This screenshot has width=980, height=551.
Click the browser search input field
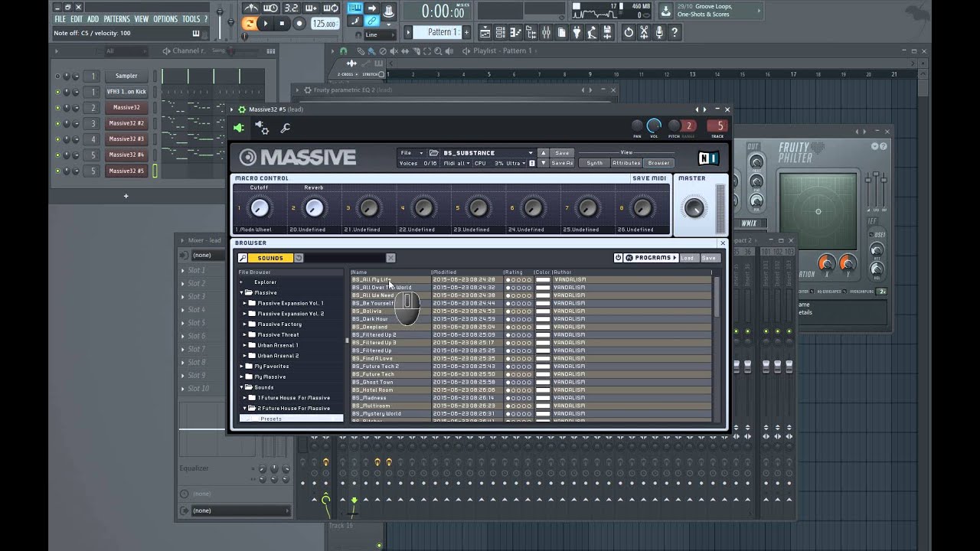coord(345,258)
